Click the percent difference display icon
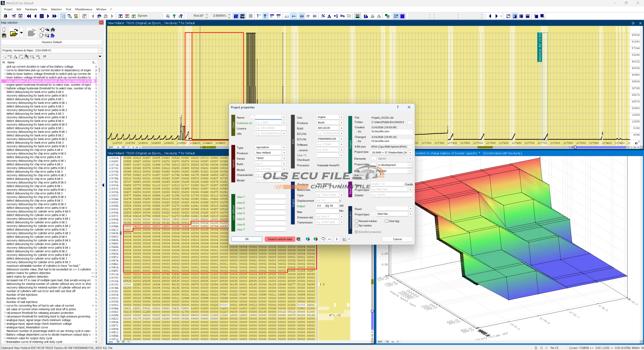Screen dimensions: 644x350 click(x=323, y=16)
